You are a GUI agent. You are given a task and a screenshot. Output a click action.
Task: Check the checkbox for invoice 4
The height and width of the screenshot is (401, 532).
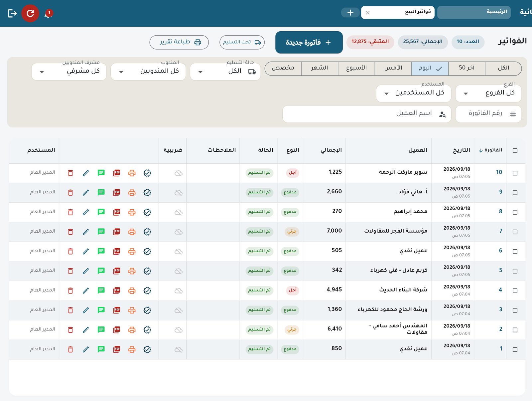515,291
